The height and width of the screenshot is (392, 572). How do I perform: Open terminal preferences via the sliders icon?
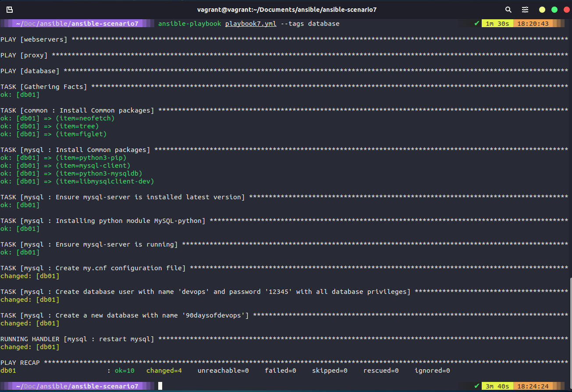coord(525,9)
